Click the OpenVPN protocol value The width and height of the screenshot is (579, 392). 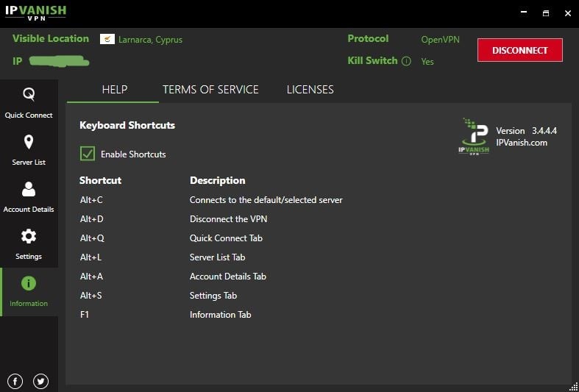tap(440, 40)
